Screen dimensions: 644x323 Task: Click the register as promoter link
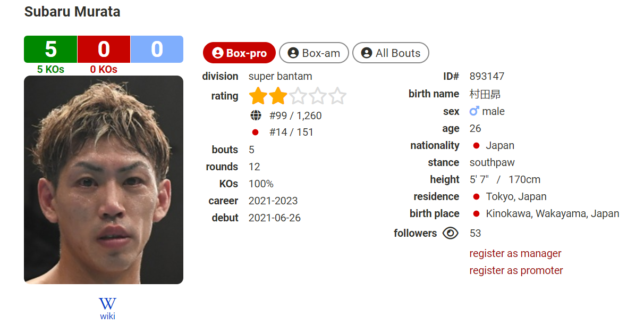(x=516, y=270)
